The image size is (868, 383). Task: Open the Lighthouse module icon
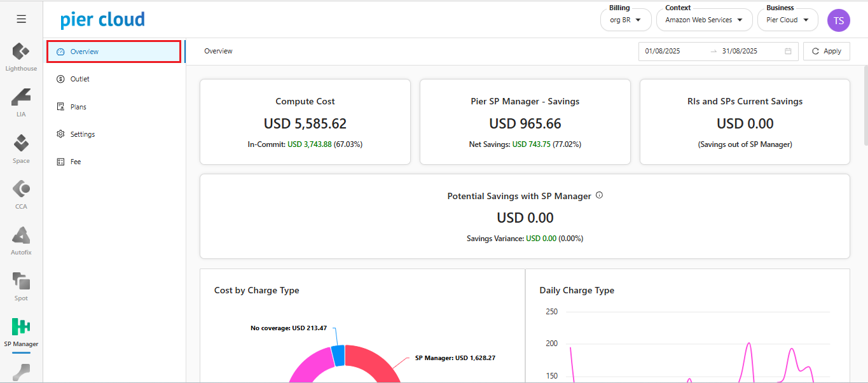coord(21,52)
